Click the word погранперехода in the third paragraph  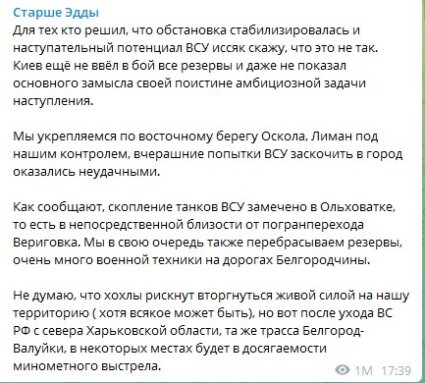point(313,225)
